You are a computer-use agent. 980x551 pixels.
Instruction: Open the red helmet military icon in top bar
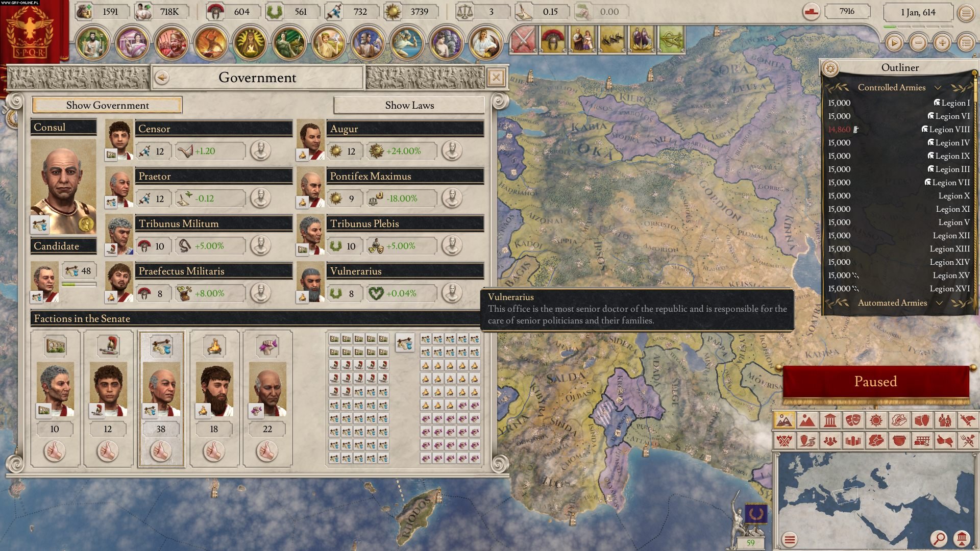point(553,40)
